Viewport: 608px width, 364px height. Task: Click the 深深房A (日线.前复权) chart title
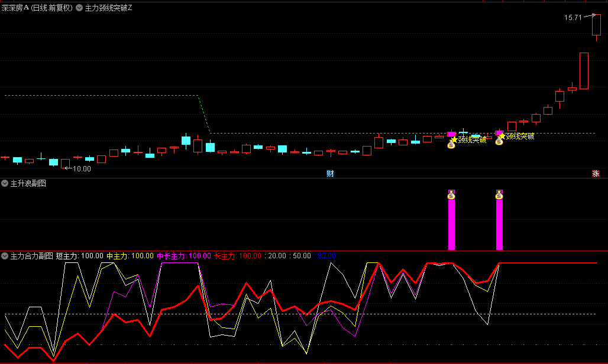pos(37,8)
